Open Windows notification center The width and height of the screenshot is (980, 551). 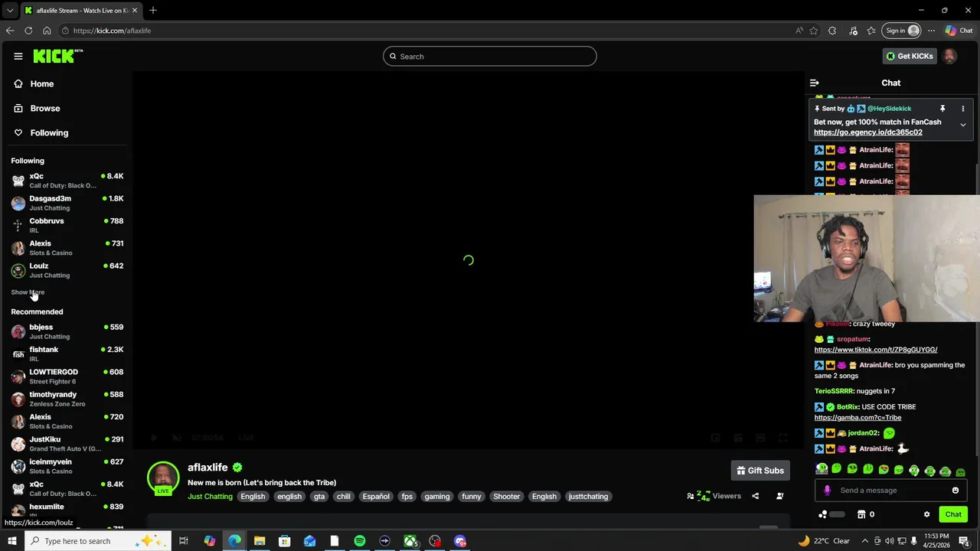[x=965, y=541]
